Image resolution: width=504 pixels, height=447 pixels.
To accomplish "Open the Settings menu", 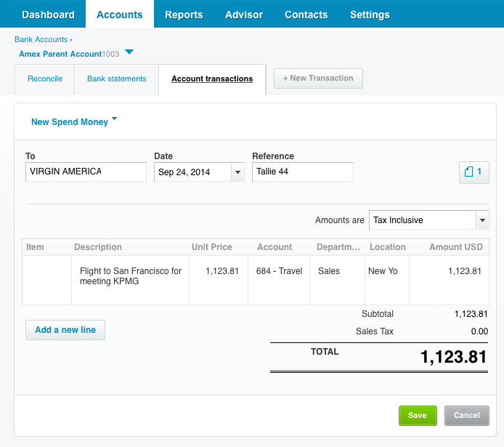I will [370, 15].
